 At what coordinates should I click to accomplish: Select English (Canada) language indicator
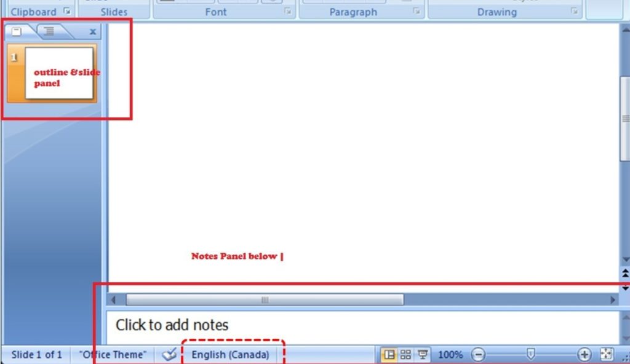click(231, 355)
